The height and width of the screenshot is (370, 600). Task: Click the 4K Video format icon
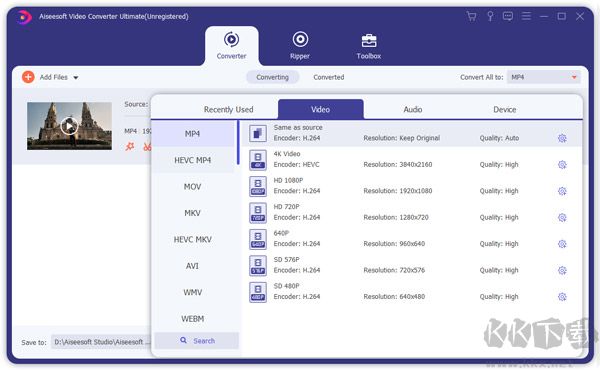click(x=258, y=160)
